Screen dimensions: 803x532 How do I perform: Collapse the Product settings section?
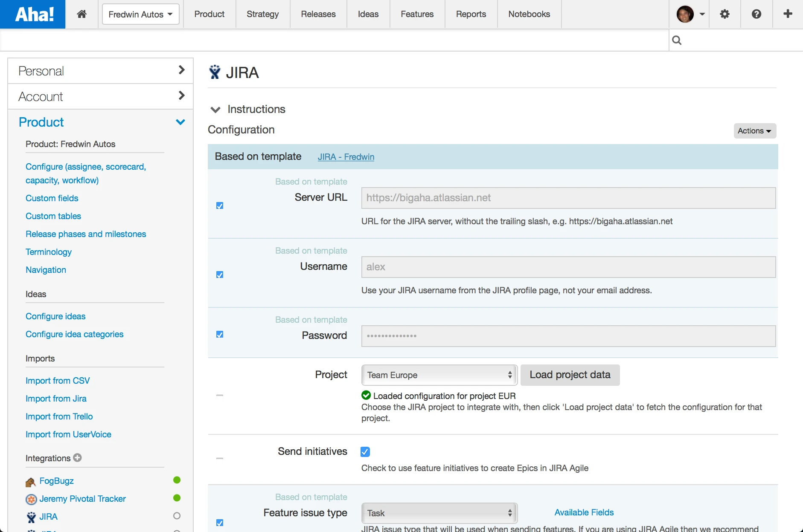(x=101, y=122)
